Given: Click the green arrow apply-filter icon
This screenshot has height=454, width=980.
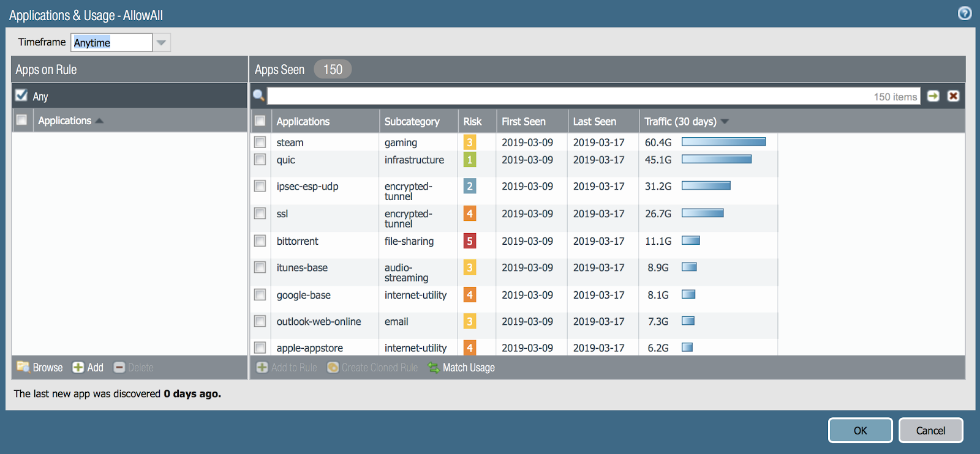Looking at the screenshot, I should click(x=933, y=96).
